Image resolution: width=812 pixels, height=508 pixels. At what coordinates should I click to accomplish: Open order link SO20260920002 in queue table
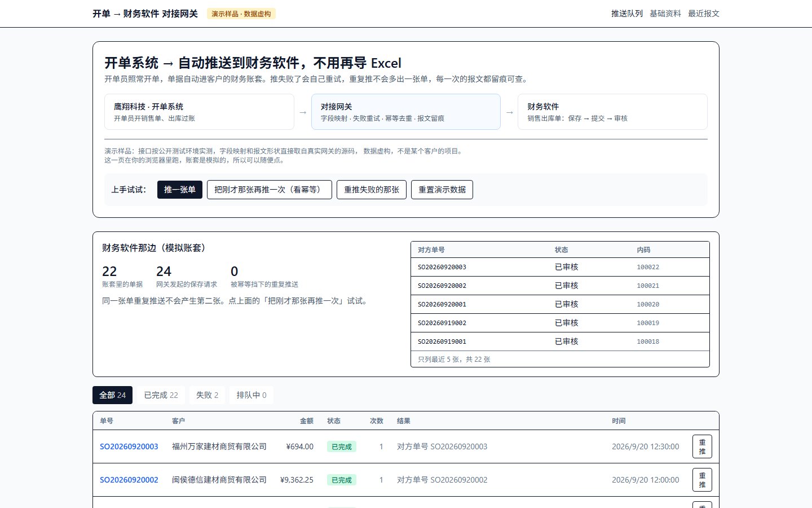[129, 480]
